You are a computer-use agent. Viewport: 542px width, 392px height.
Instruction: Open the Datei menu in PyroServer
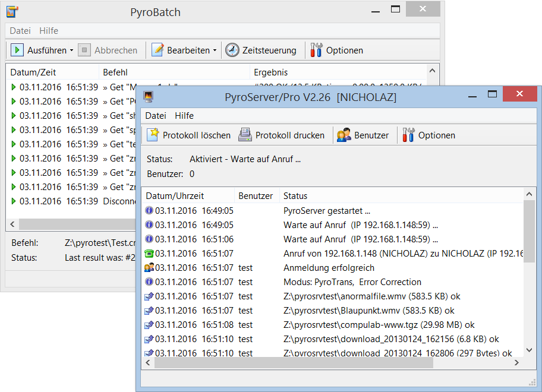pyautogui.click(x=156, y=116)
